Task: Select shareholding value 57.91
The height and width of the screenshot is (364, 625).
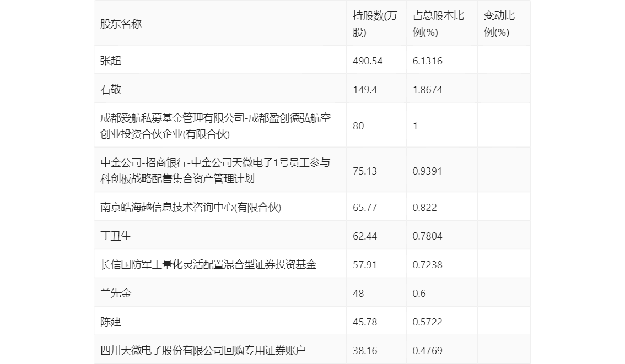Action: coord(365,265)
